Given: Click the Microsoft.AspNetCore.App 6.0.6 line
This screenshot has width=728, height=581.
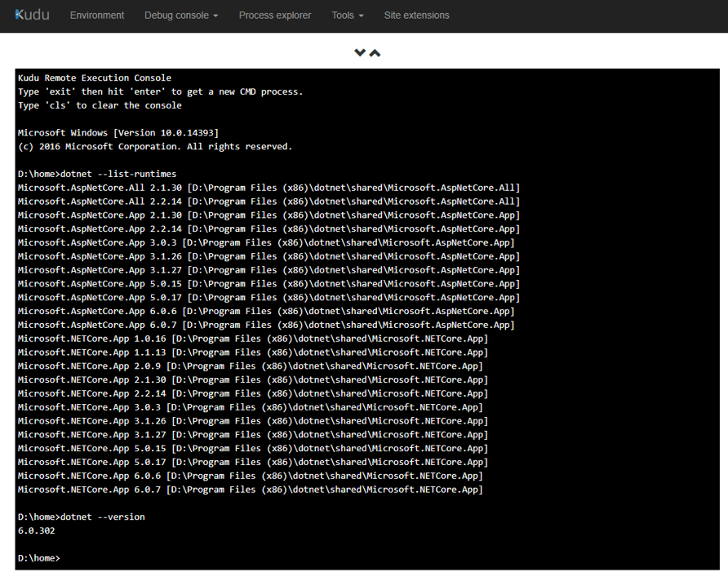Looking at the screenshot, I should (x=266, y=311).
